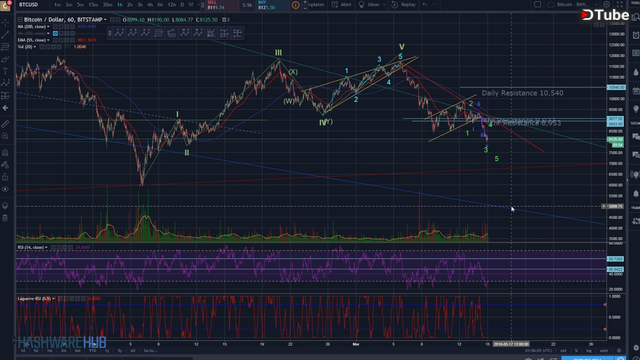Expand Bitcoin / Dollar title dropdown
The height and width of the screenshot is (360, 640).
(x=105, y=20)
